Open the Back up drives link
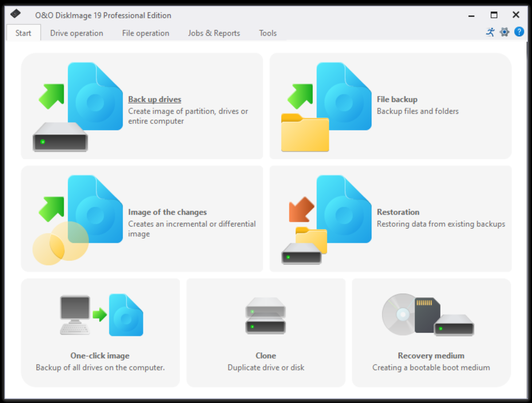The height and width of the screenshot is (403, 532). click(x=155, y=99)
